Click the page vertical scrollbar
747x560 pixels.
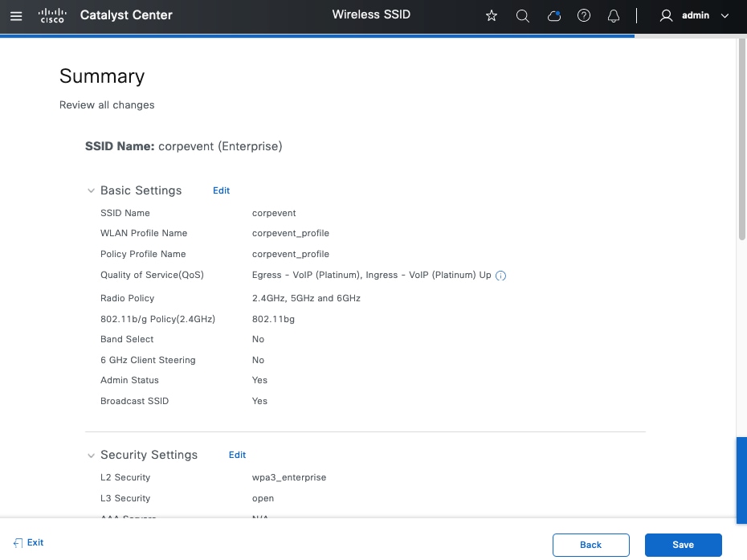coord(741,137)
